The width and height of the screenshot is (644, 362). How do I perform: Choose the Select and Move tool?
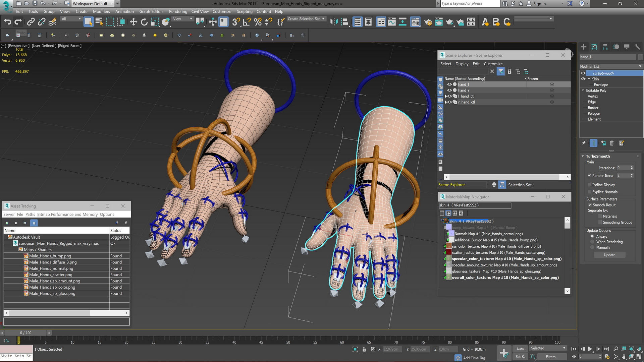pos(133,22)
